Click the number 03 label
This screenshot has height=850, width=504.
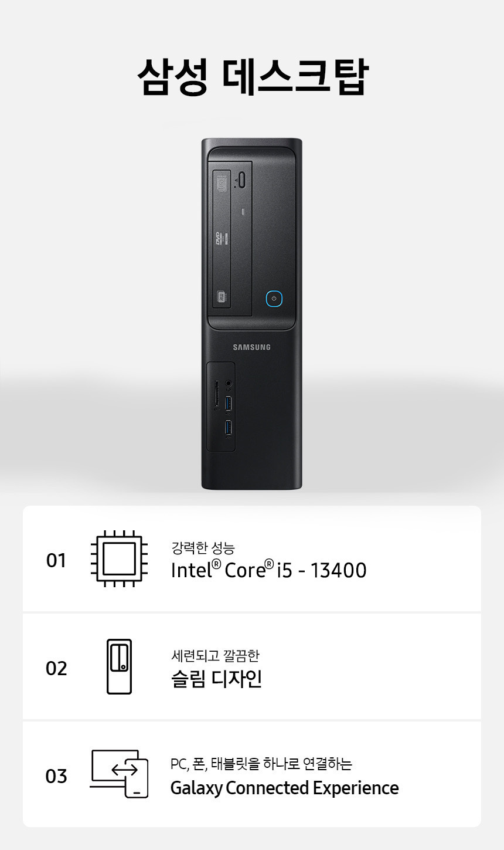[x=56, y=776]
